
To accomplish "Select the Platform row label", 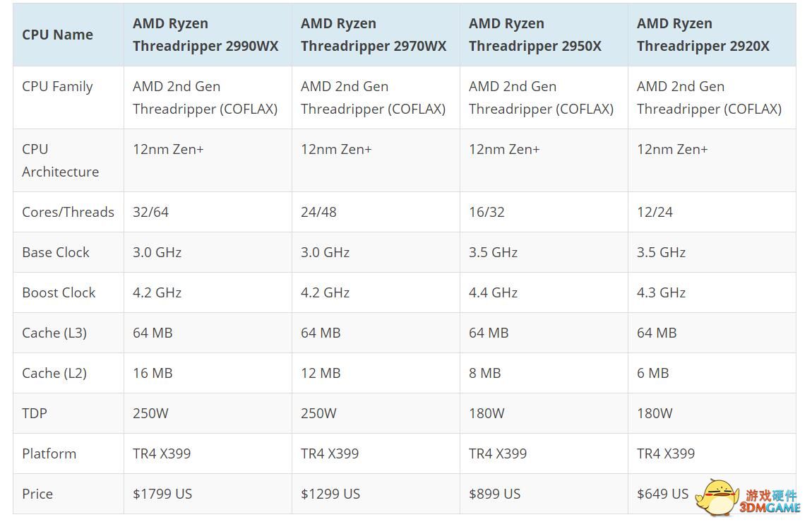I will click(x=49, y=453).
